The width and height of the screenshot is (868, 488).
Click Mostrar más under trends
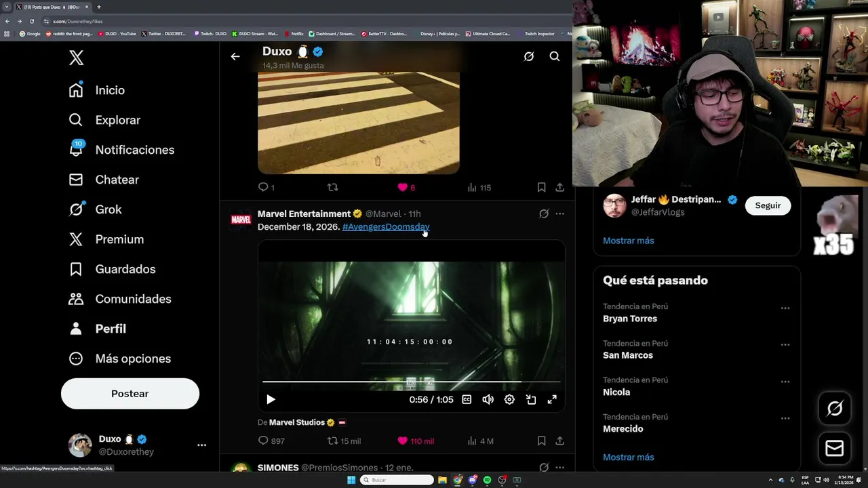[x=629, y=457]
